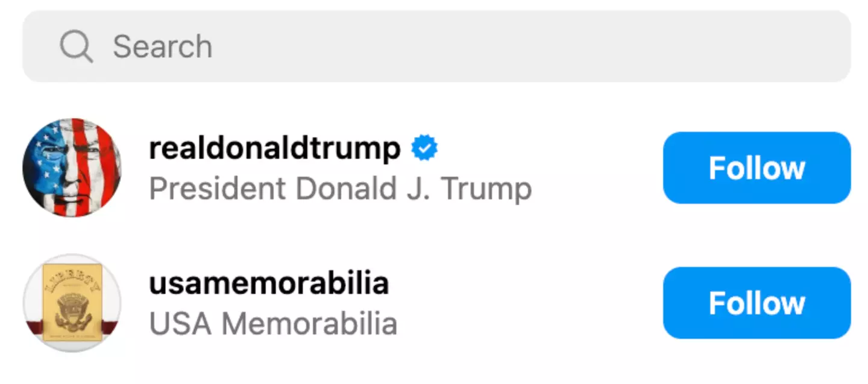Select the text USA Memorabilia

coord(273,324)
